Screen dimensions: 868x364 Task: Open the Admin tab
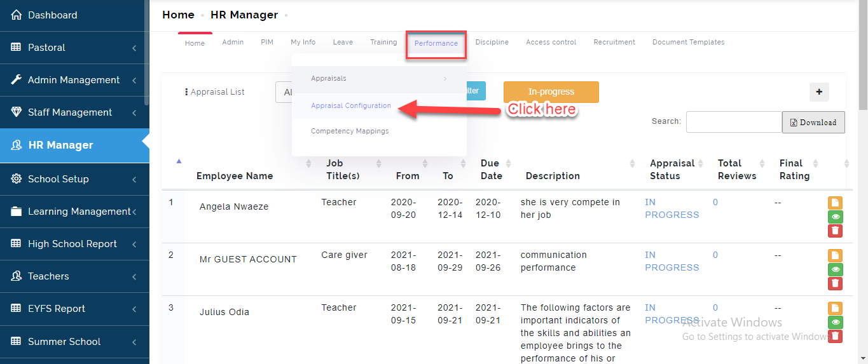(233, 42)
